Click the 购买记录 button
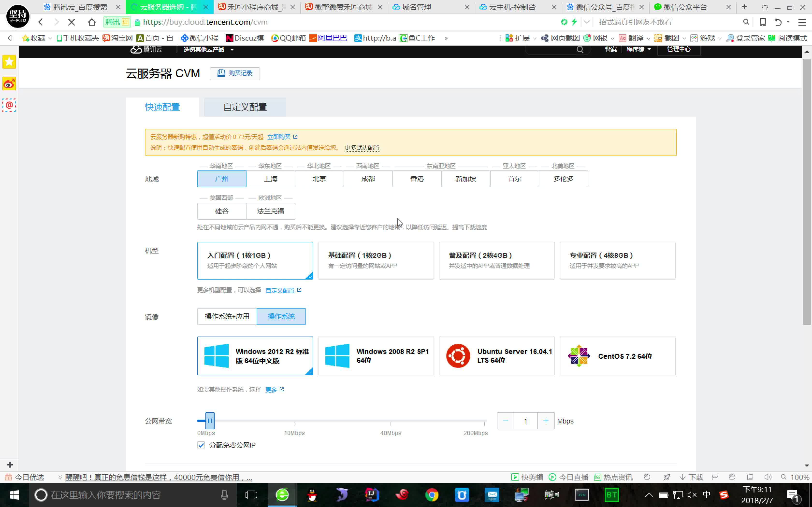Screen dimensions: 812x507 [x=235, y=73]
